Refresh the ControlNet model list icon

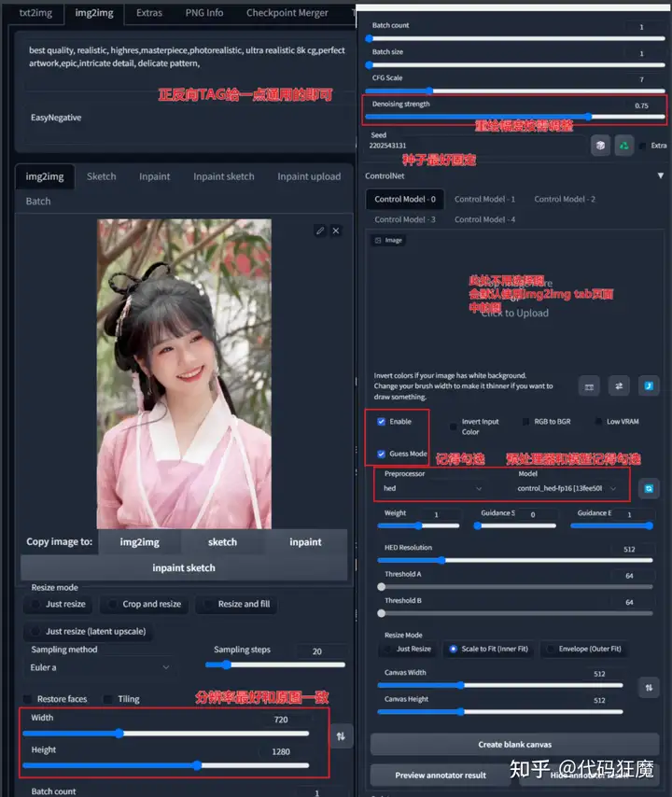pos(649,488)
